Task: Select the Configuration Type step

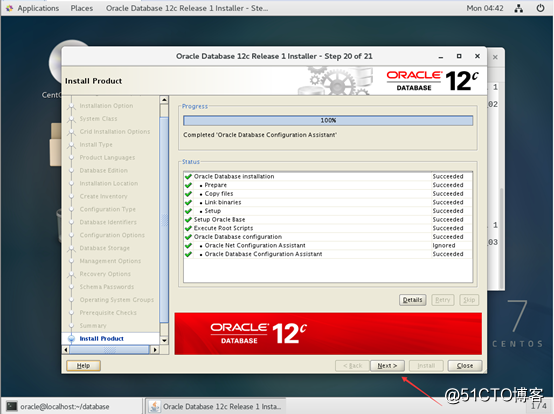Action: coord(107,209)
